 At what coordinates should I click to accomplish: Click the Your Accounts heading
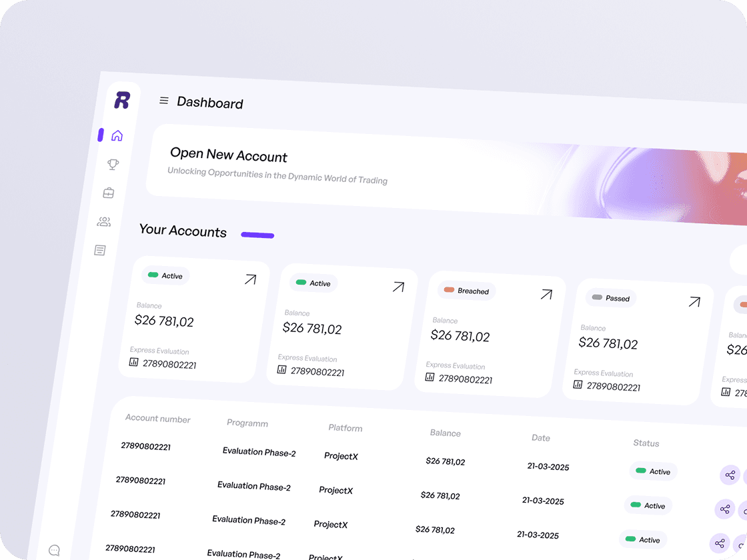point(183,231)
